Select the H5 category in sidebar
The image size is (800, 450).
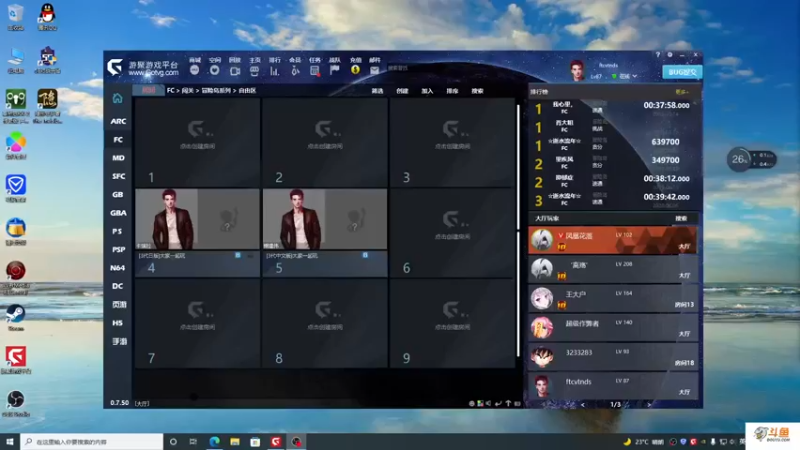pyautogui.click(x=118, y=323)
